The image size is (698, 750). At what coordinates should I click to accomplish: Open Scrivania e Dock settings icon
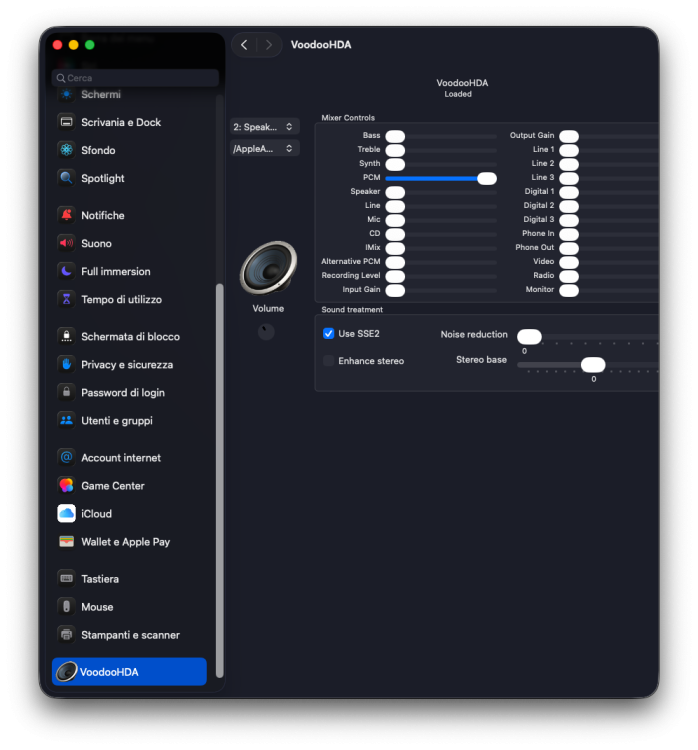tap(66, 122)
